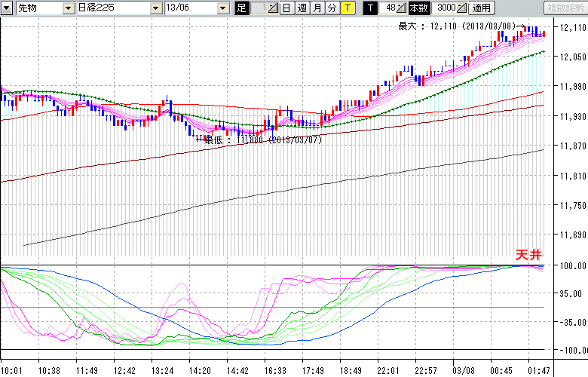Image resolution: width=588 pixels, height=377 pixels.
Task: Select the 分 (minute) timeframe button
Action: (x=332, y=8)
